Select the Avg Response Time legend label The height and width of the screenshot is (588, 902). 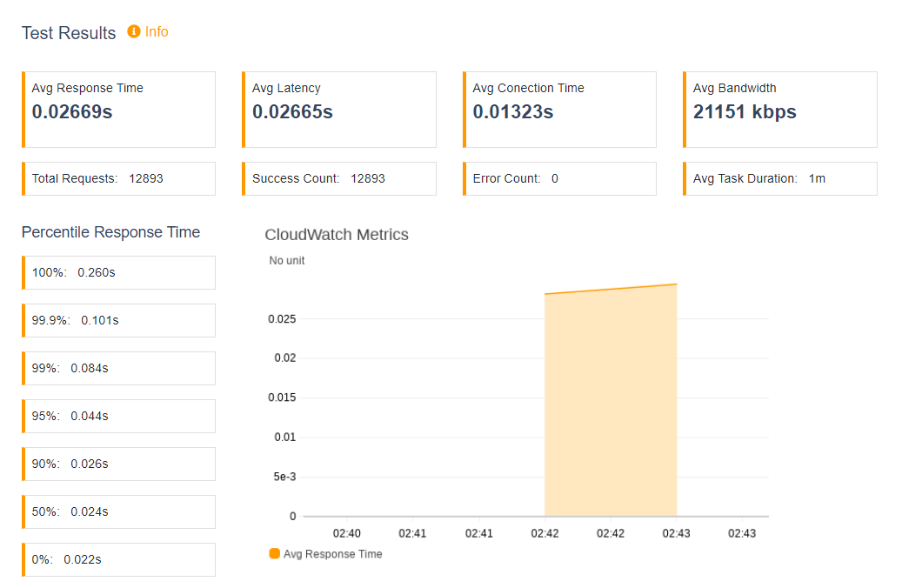click(332, 554)
